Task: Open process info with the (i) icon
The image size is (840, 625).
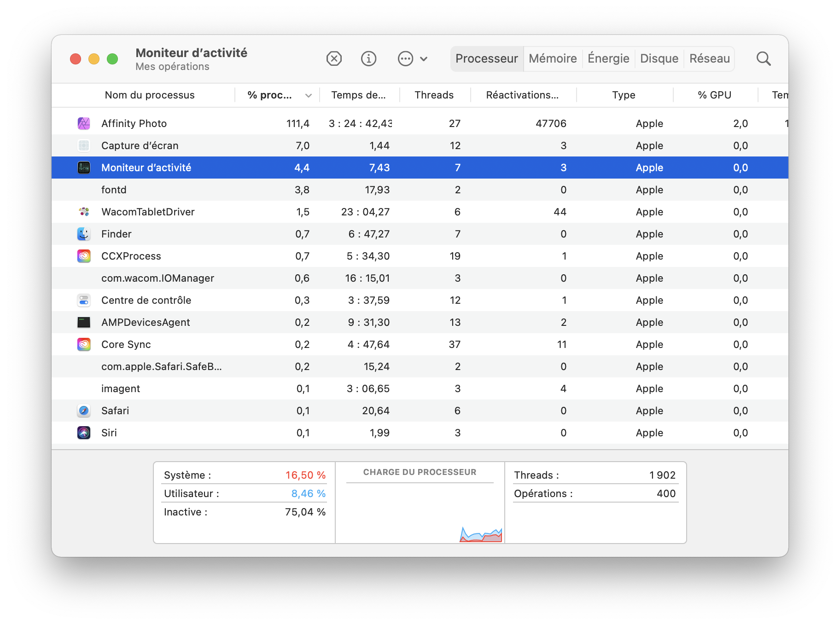Action: pyautogui.click(x=368, y=58)
